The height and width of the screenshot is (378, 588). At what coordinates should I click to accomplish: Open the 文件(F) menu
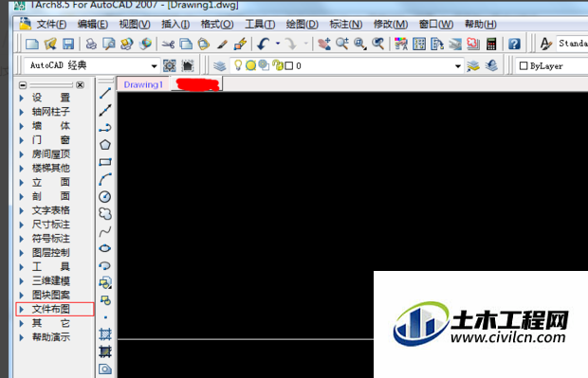click(x=51, y=25)
